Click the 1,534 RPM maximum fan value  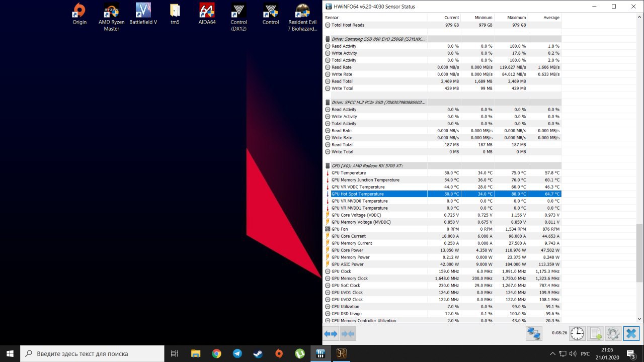[x=516, y=229]
